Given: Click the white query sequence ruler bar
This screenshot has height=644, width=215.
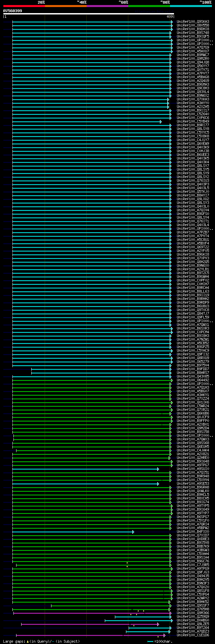Looking at the screenshot, I should coord(88,14).
